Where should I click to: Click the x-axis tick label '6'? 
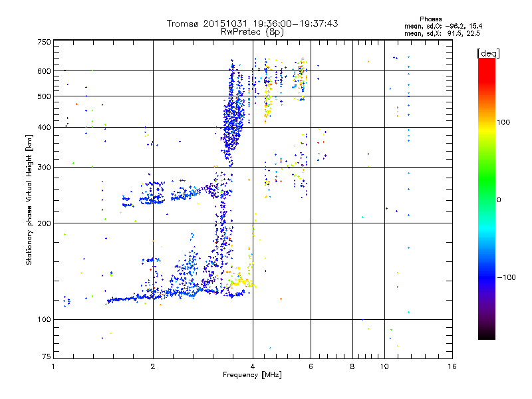311,366
